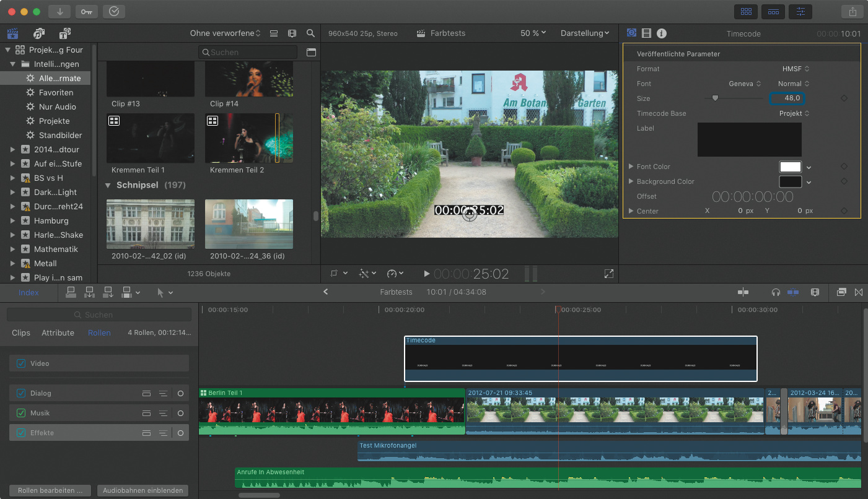Click the Rollen bearbeiten button
This screenshot has width=868, height=499.
click(50, 490)
